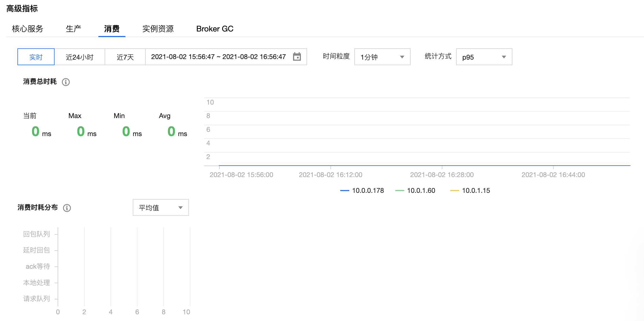Click info icon beside 消费时耗分布
644x321 pixels.
(x=67, y=208)
